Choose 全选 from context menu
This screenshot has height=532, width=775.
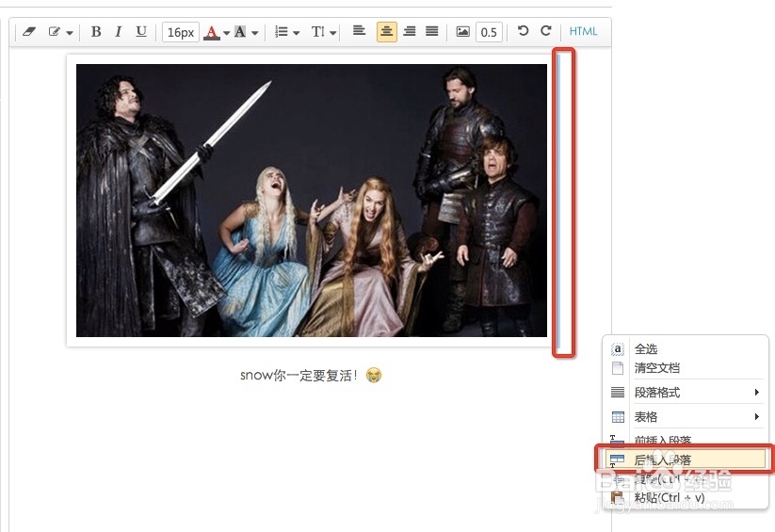(685, 349)
